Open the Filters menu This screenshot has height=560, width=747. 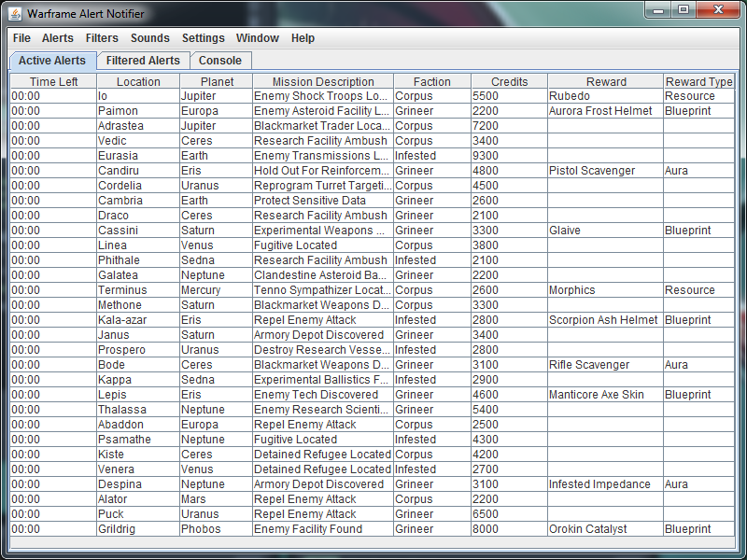102,38
